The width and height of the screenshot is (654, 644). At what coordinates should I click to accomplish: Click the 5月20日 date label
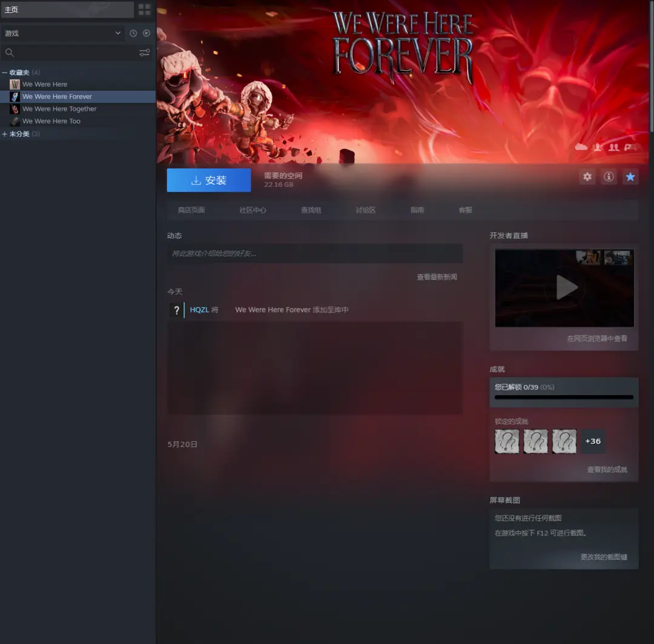[182, 444]
